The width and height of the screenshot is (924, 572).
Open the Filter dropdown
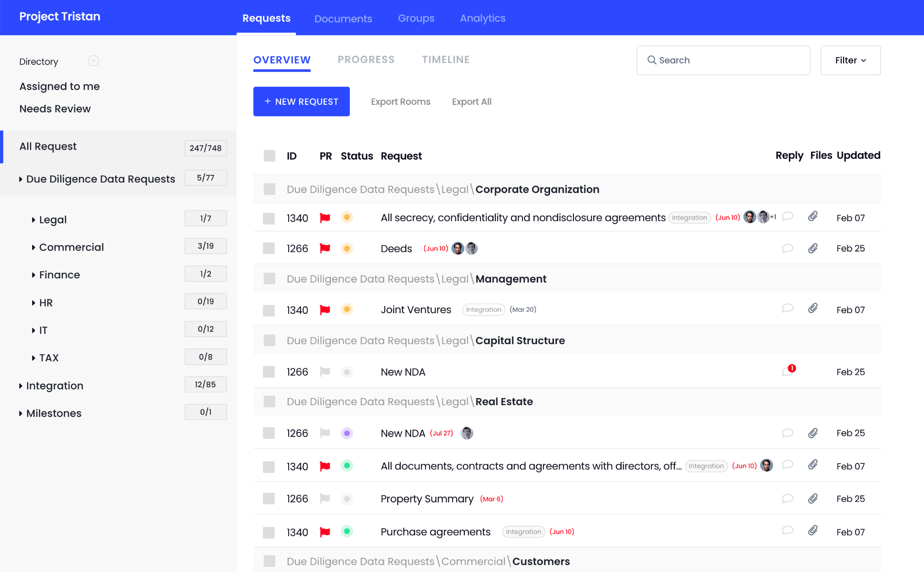pyautogui.click(x=850, y=60)
